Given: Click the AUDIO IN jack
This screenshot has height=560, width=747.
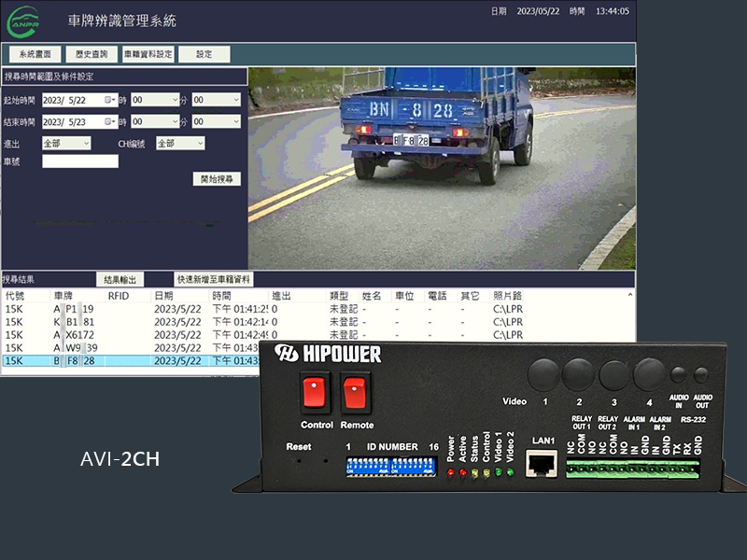Looking at the screenshot, I should coord(679,376).
